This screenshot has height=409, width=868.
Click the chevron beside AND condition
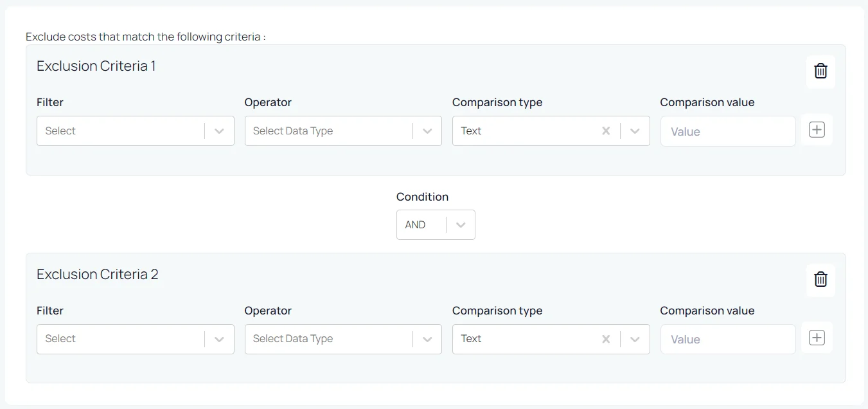pyautogui.click(x=461, y=225)
